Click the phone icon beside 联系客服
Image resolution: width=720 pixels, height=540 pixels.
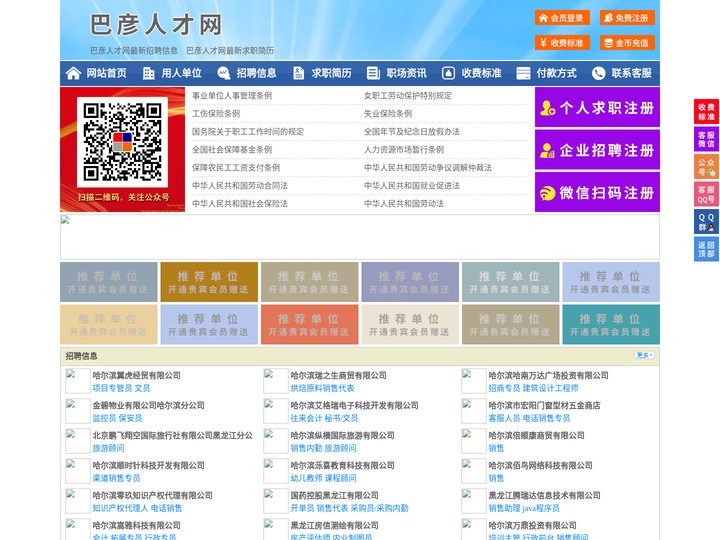598,73
